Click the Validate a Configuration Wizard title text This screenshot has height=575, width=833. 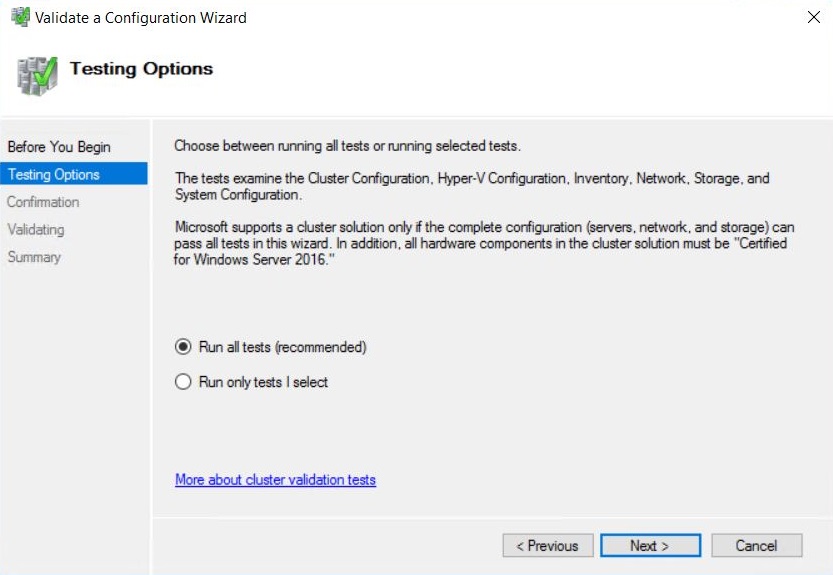pyautogui.click(x=141, y=18)
